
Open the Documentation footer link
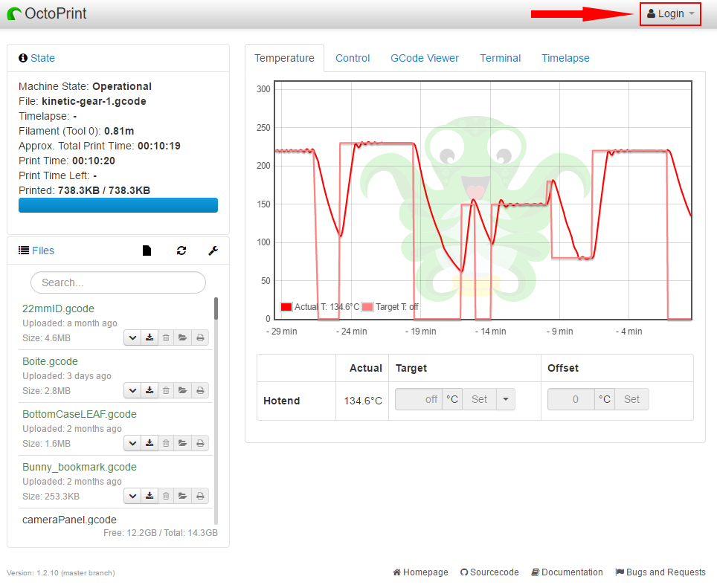pos(567,572)
